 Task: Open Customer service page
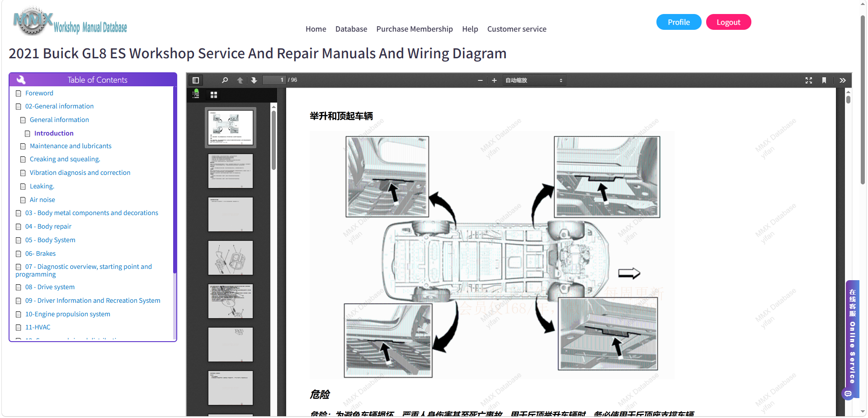coord(517,29)
